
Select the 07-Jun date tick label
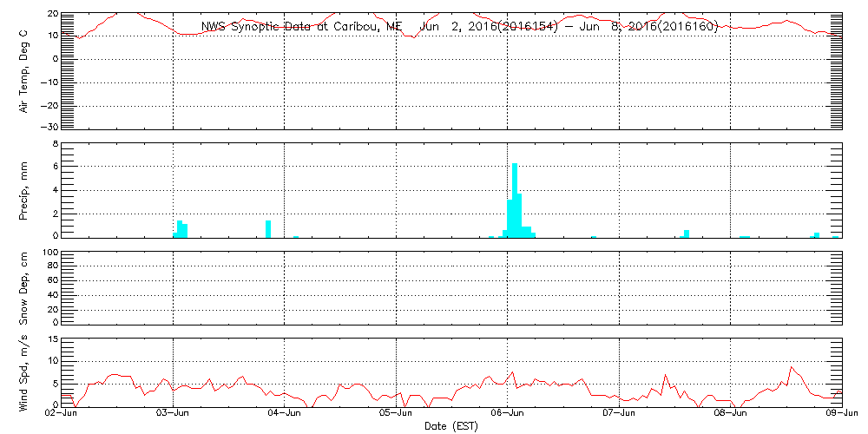click(619, 415)
